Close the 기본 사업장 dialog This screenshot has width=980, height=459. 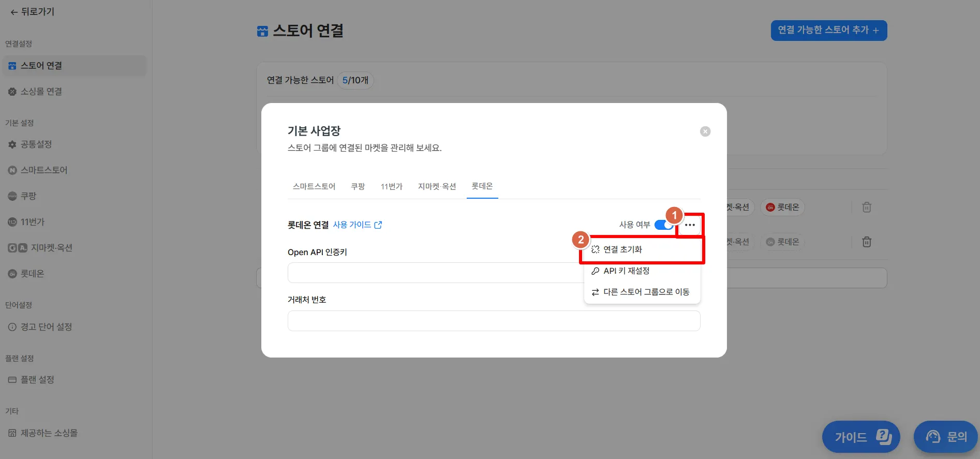(x=705, y=131)
